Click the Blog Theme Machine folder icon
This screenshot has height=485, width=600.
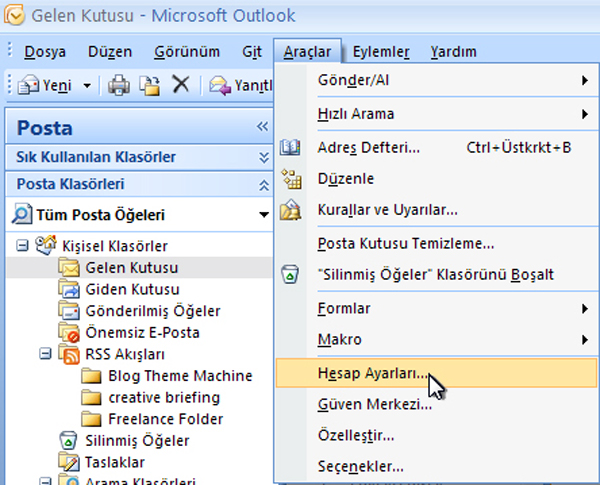pos(91,376)
